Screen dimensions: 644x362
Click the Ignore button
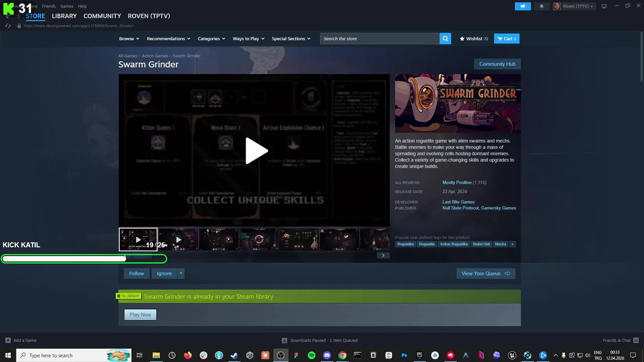[x=164, y=274]
